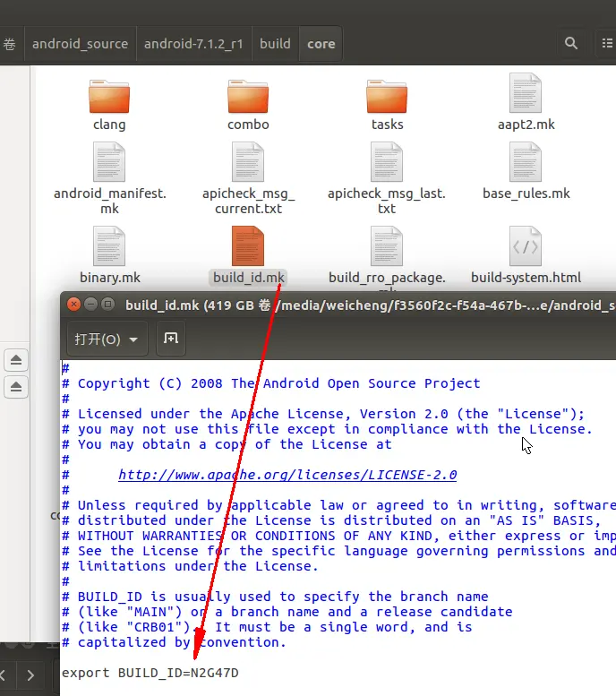The image size is (616, 696).
Task: Open the 打开(O) dropdown in the editor
Action: point(107,339)
